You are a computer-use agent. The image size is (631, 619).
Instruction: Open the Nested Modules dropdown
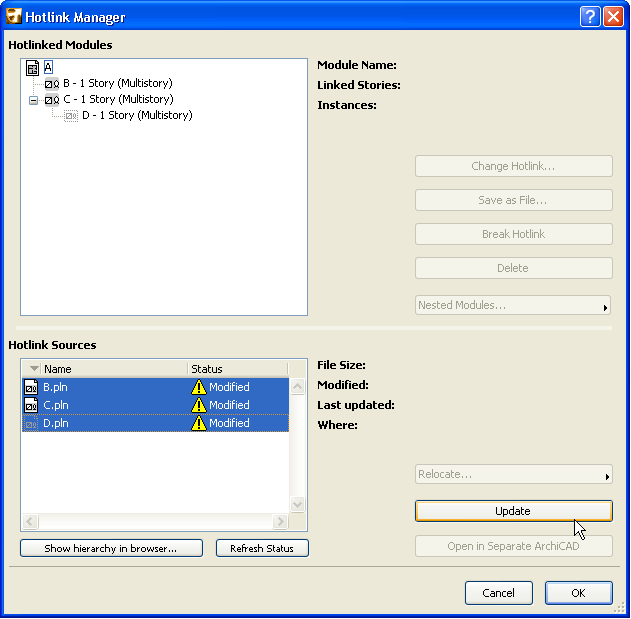514,305
